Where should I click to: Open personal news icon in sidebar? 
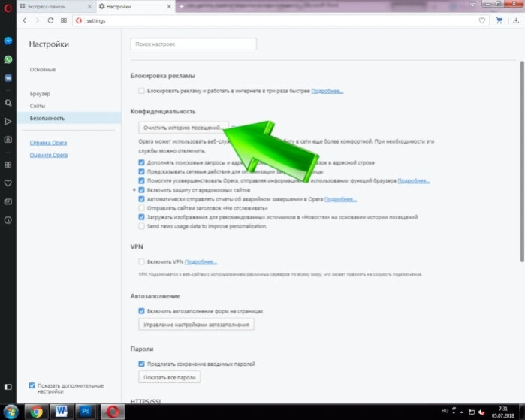tap(8, 201)
